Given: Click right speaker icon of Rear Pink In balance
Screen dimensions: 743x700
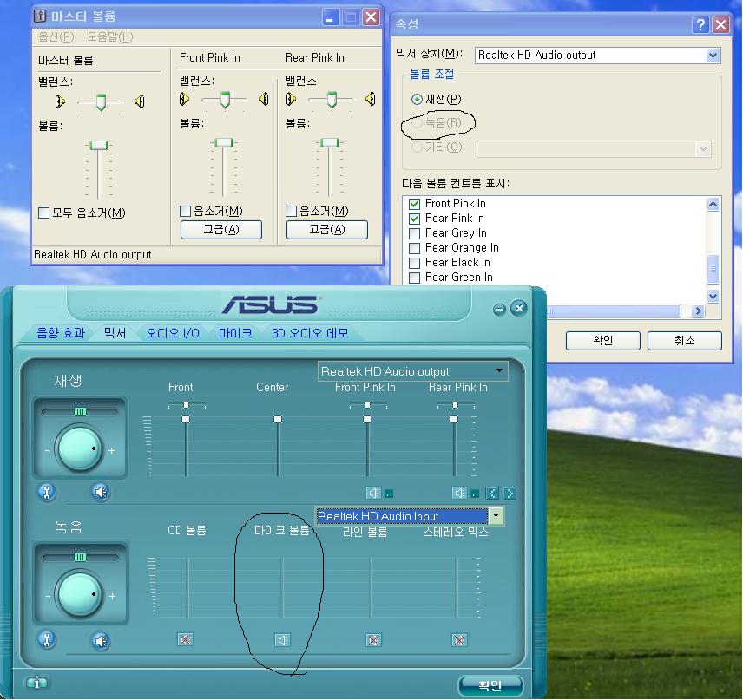Looking at the screenshot, I should click(370, 99).
